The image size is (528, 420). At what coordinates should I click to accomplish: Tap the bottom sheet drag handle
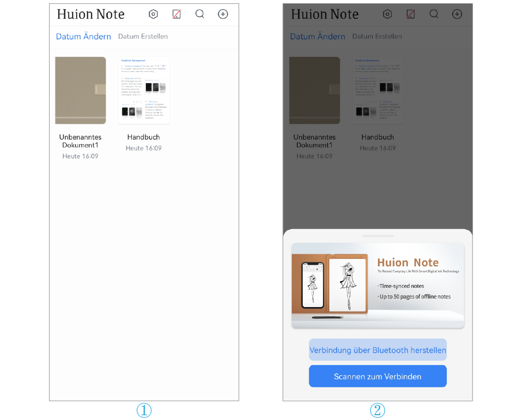[x=378, y=236]
